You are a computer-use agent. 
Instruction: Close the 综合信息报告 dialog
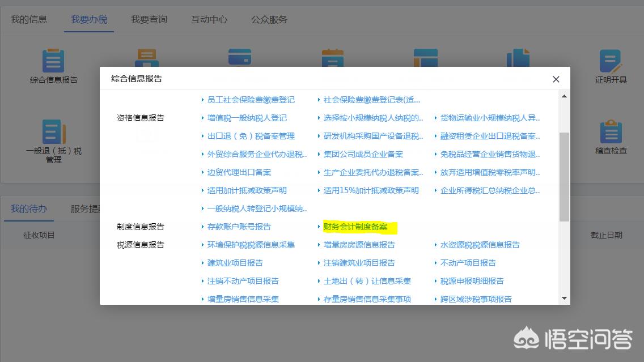pyautogui.click(x=556, y=79)
